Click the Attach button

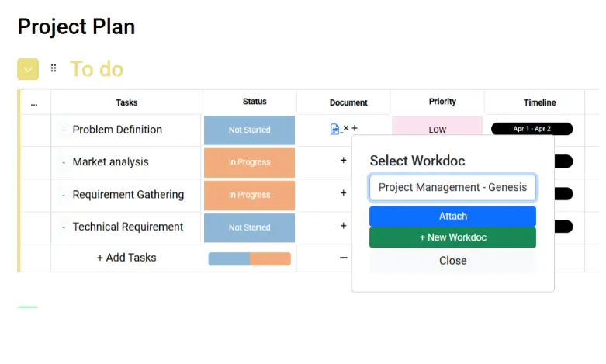pyautogui.click(x=452, y=217)
